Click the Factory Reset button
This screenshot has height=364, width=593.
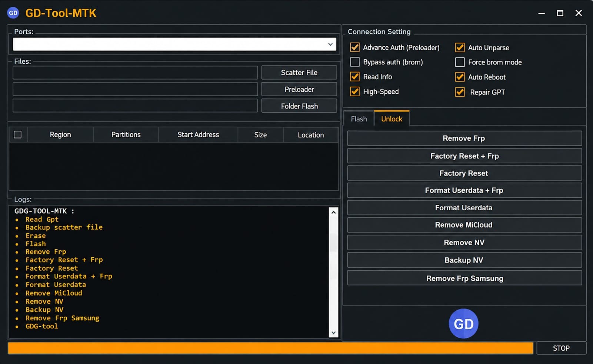coord(464,173)
